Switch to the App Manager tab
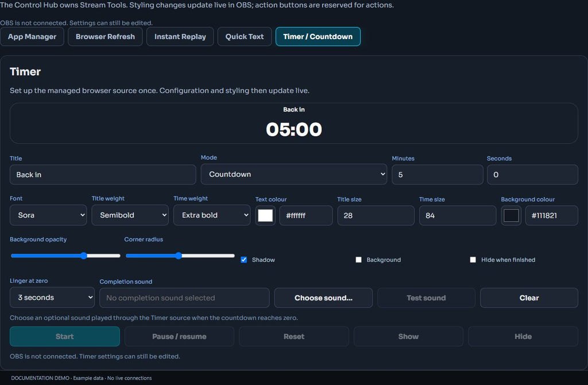 pos(32,36)
